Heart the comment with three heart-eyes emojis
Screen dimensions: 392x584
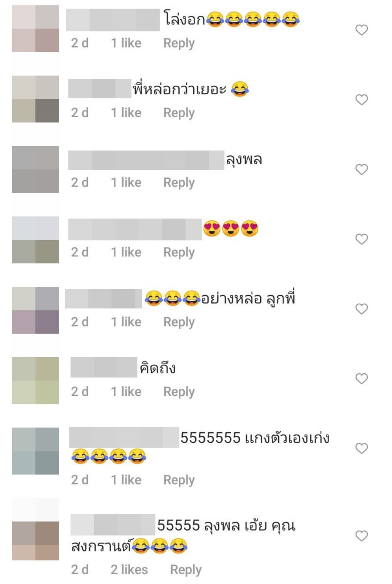point(361,239)
